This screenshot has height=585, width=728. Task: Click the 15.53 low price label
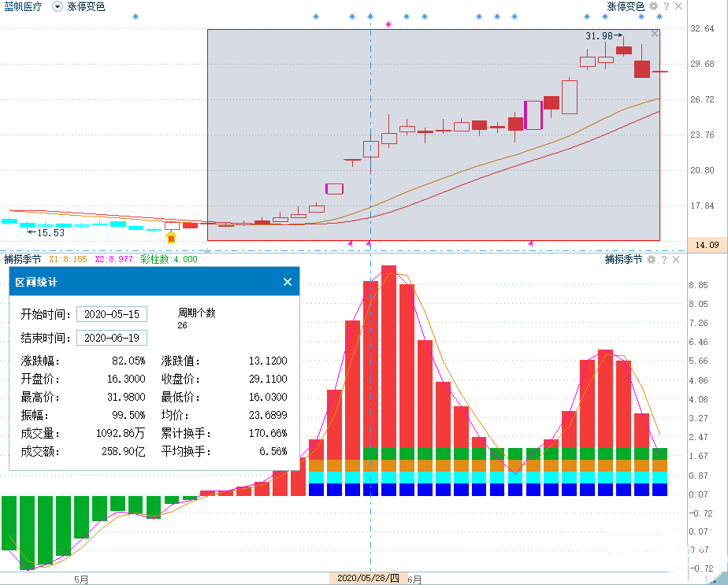50,233
